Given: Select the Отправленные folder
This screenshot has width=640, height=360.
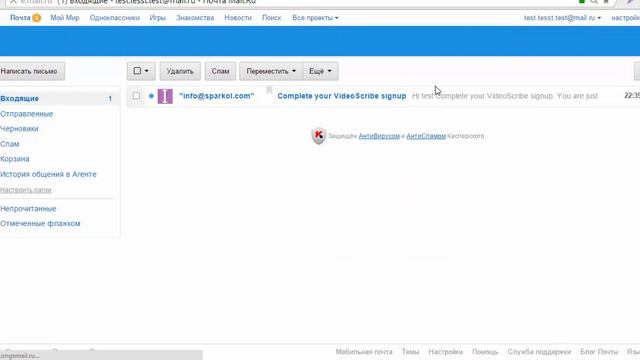Looking at the screenshot, I should click(27, 114).
